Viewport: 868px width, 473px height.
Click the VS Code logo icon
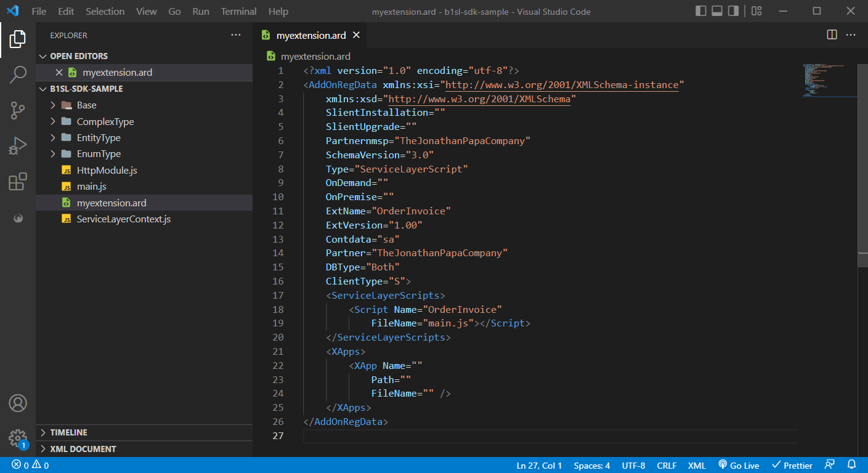[13, 11]
